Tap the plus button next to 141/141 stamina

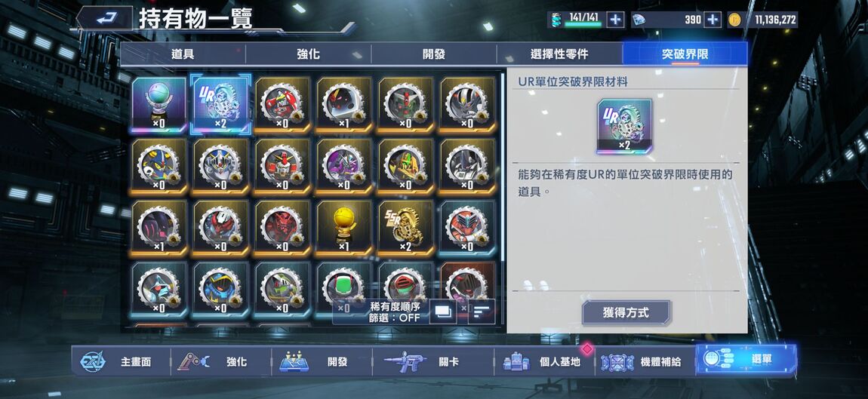(x=615, y=20)
